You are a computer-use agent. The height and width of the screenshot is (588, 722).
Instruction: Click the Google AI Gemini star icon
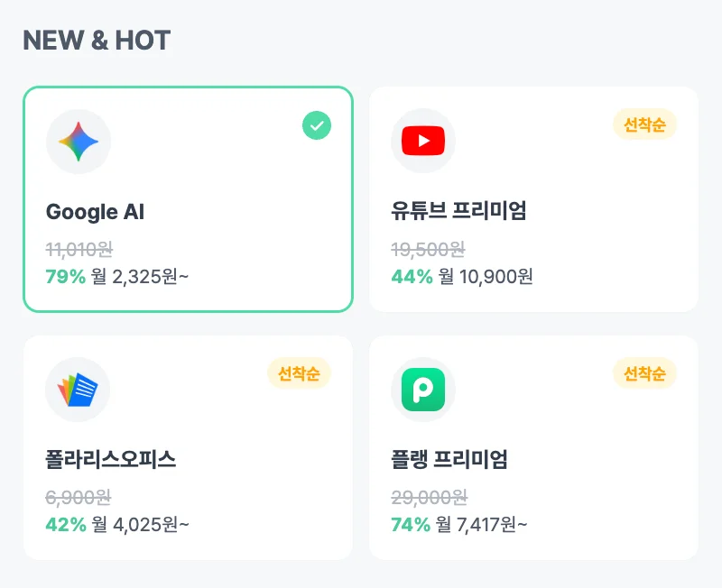click(x=78, y=141)
